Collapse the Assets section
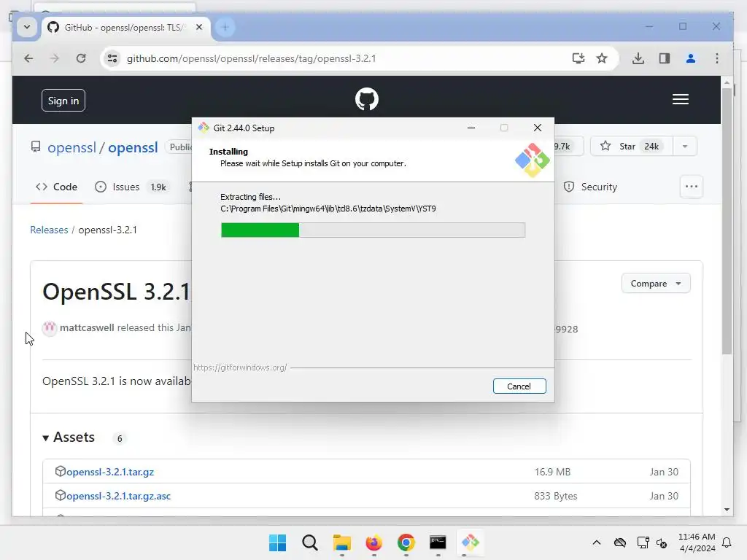Image resolution: width=747 pixels, height=560 pixels. tap(69, 437)
